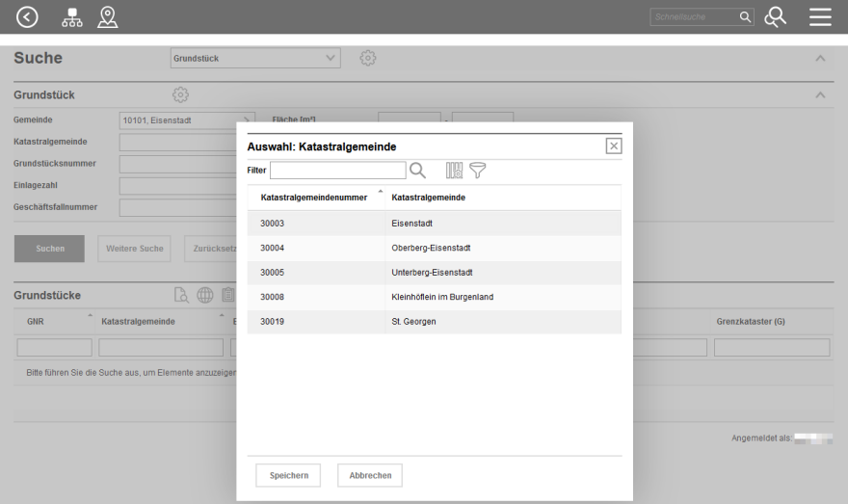This screenshot has height=504, width=848.
Task: Click the filter search magnifier in dialog
Action: [x=418, y=171]
